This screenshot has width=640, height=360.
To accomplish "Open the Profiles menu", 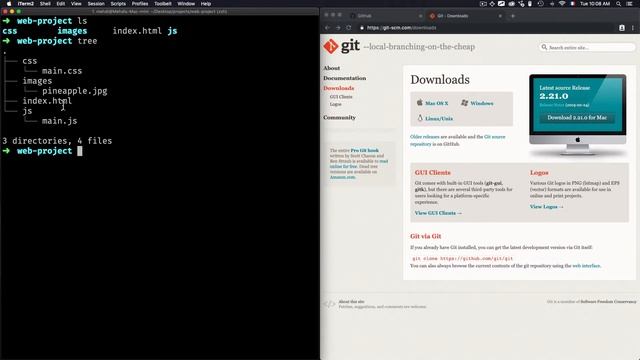I will (x=140, y=4).
